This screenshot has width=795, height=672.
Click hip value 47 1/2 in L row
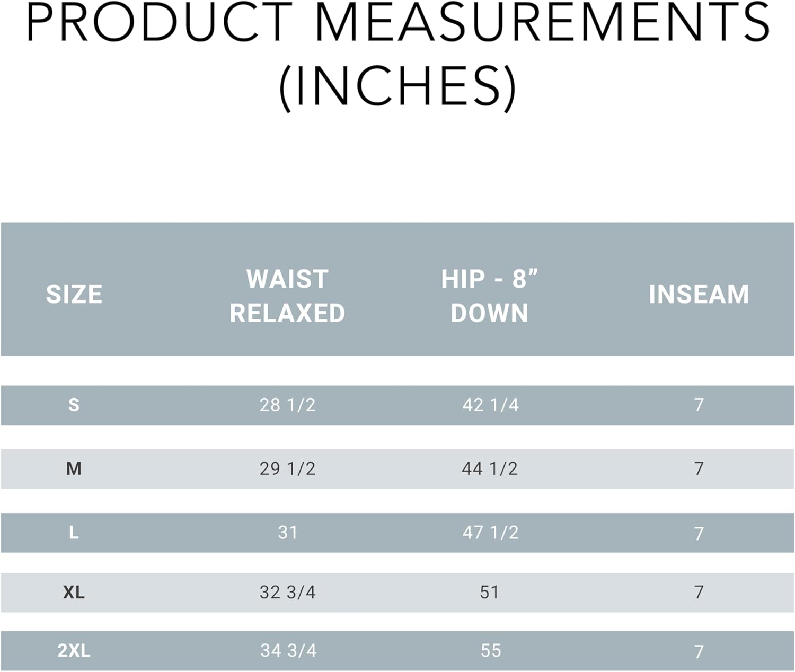[490, 532]
